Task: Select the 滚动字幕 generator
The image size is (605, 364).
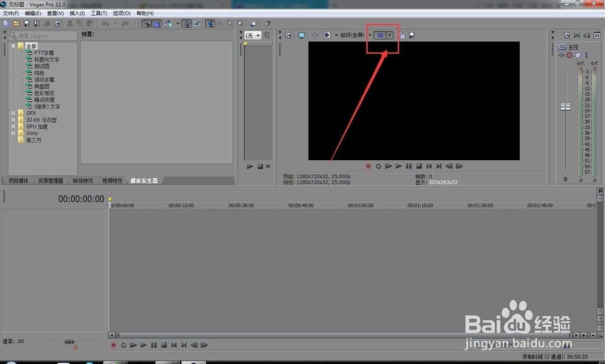Action: tap(44, 79)
